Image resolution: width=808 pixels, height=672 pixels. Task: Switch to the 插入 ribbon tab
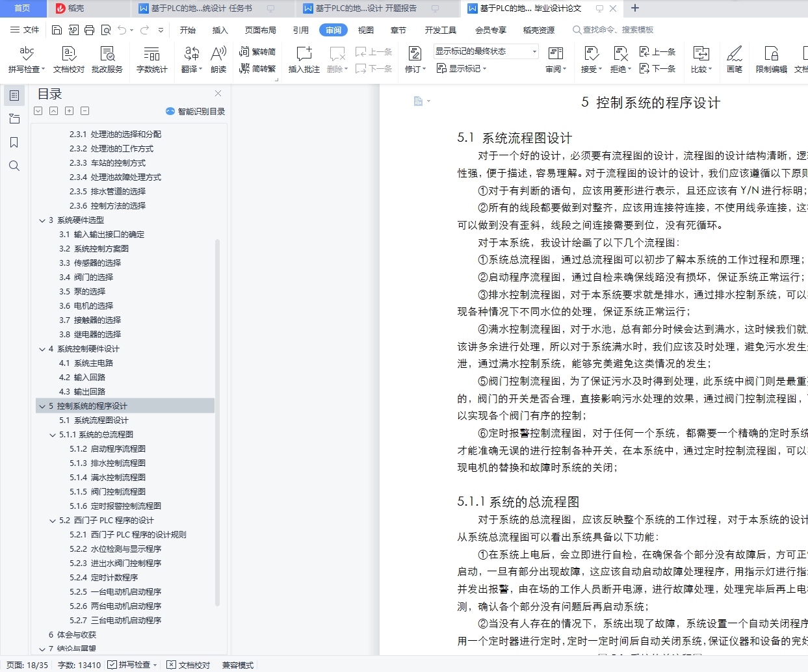tap(220, 30)
